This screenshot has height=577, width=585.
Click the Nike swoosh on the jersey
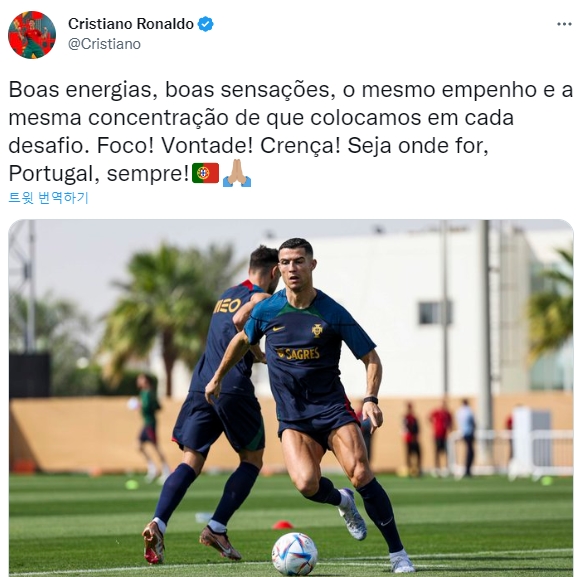tap(278, 329)
